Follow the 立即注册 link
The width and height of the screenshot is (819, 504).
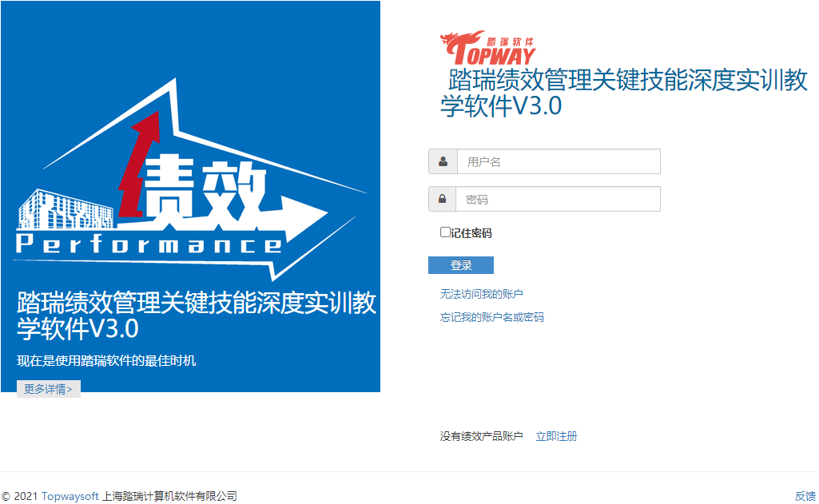556,436
